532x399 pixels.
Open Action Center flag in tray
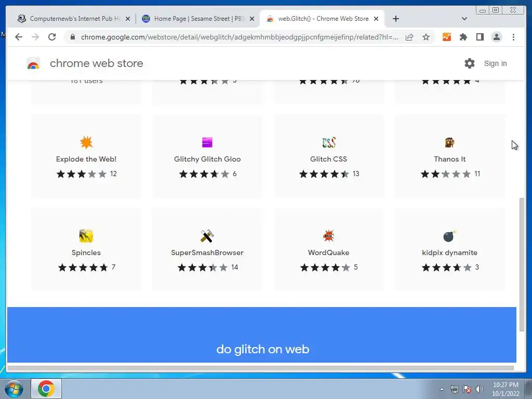pyautogui.click(x=467, y=389)
